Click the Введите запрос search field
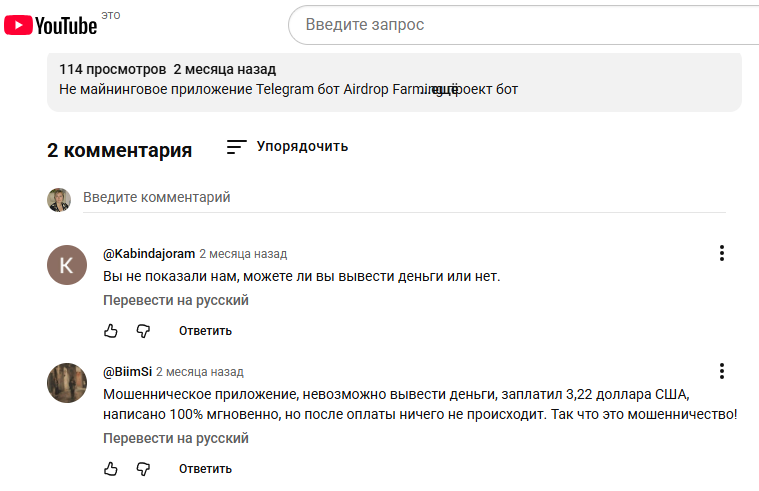 (x=520, y=25)
